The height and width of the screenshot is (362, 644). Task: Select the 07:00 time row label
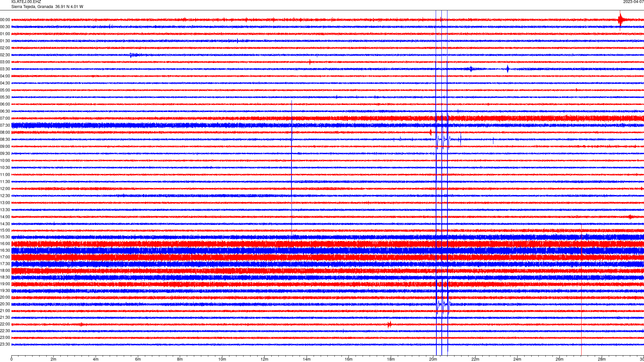tap(5, 118)
